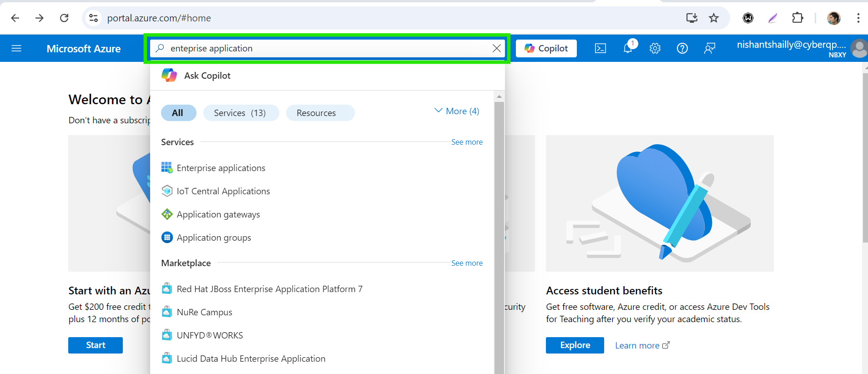
Task: Open the browser extensions puzzle icon
Action: pyautogui.click(x=797, y=18)
